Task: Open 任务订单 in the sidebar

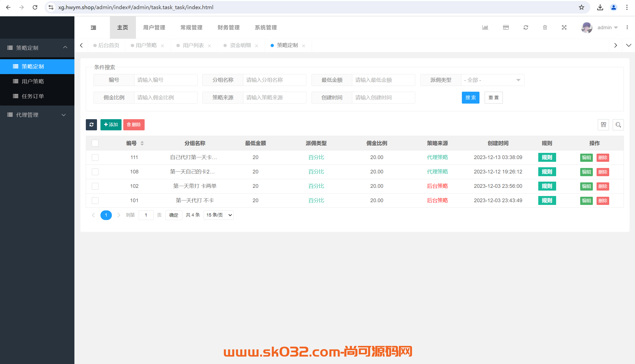Action: tap(37, 96)
